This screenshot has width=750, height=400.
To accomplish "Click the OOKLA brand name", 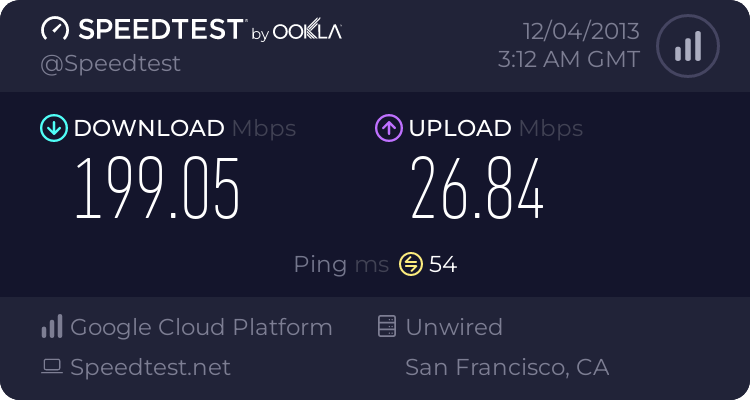I will pos(307,32).
